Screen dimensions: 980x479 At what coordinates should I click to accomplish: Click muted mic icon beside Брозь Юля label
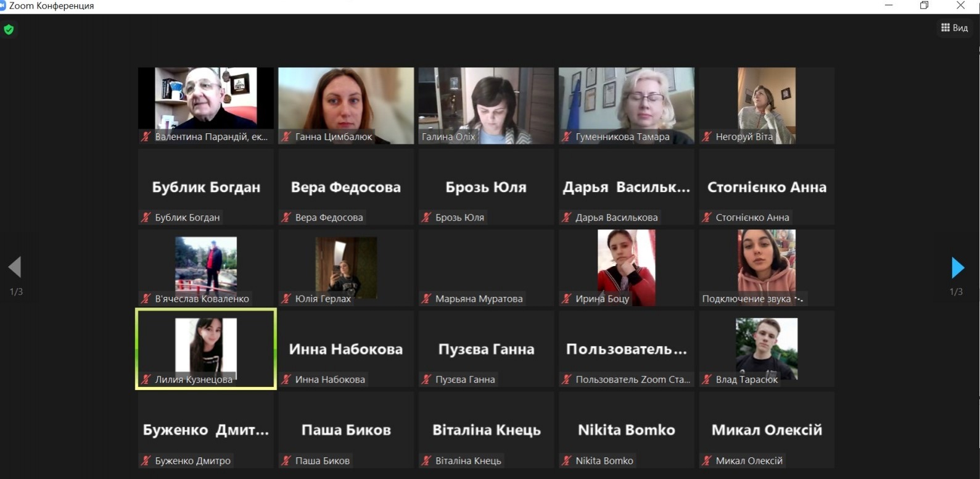point(426,217)
